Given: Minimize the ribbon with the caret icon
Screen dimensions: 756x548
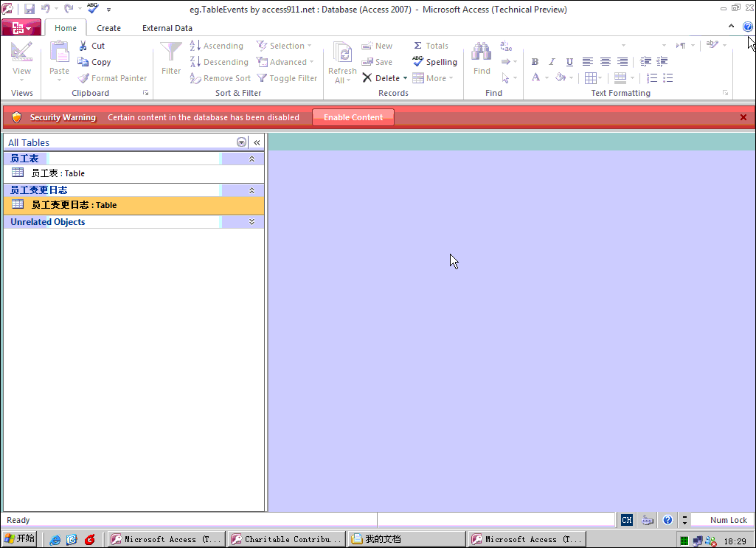Looking at the screenshot, I should [x=732, y=27].
